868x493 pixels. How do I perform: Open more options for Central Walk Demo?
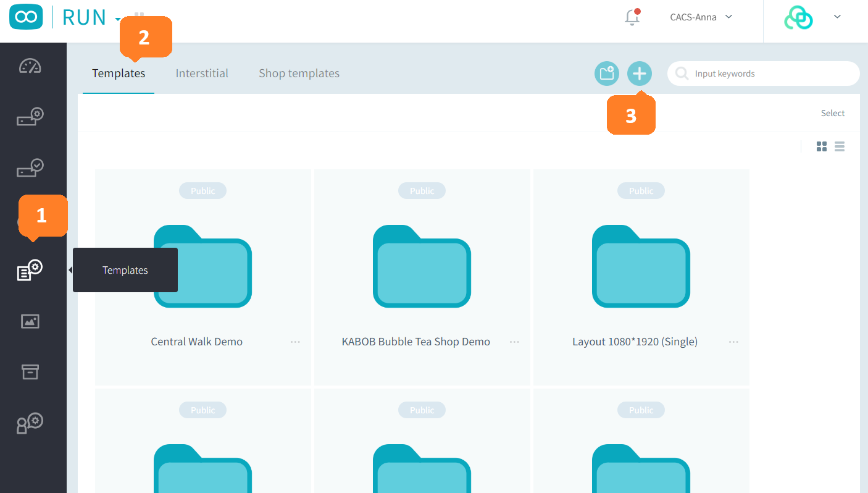295,342
